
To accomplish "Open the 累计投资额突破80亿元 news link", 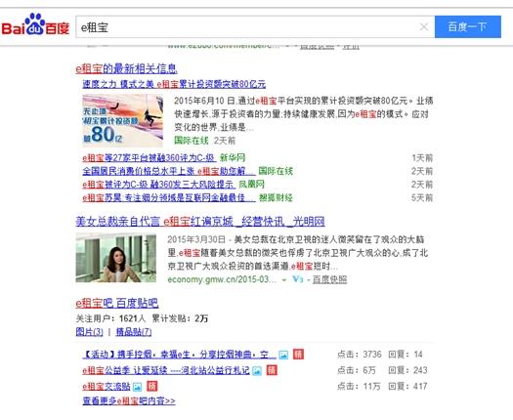I will click(x=174, y=84).
